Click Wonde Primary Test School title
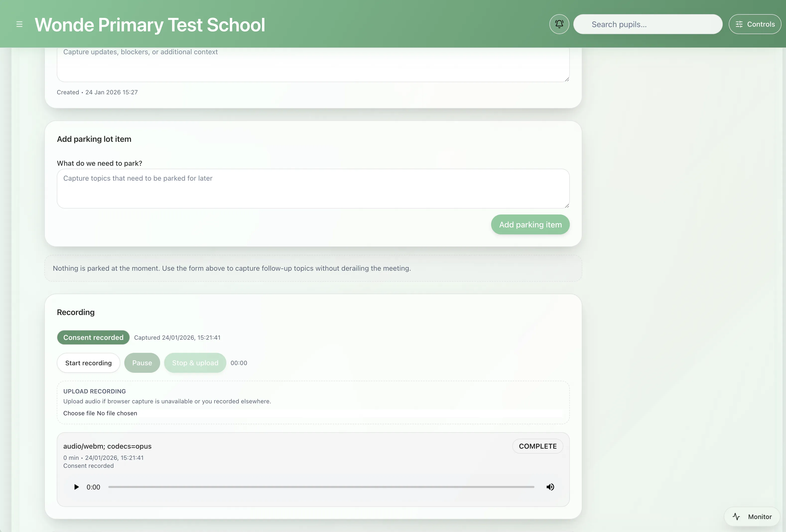 click(x=150, y=25)
